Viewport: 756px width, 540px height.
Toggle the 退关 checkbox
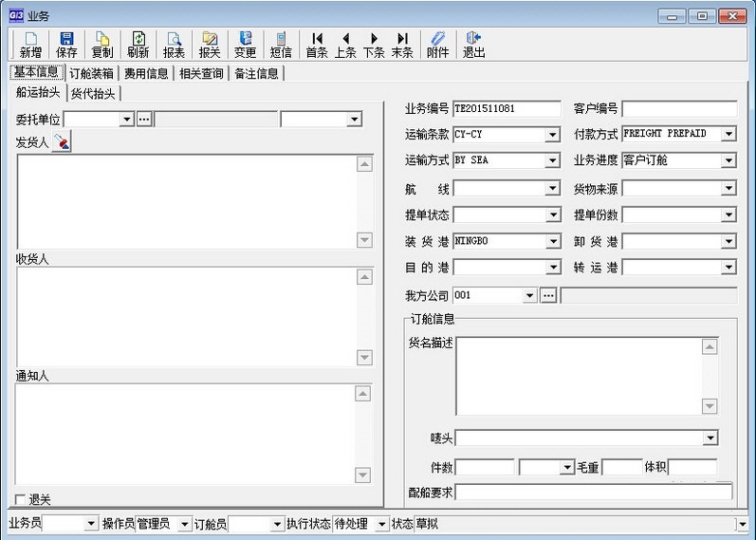pos(20,499)
